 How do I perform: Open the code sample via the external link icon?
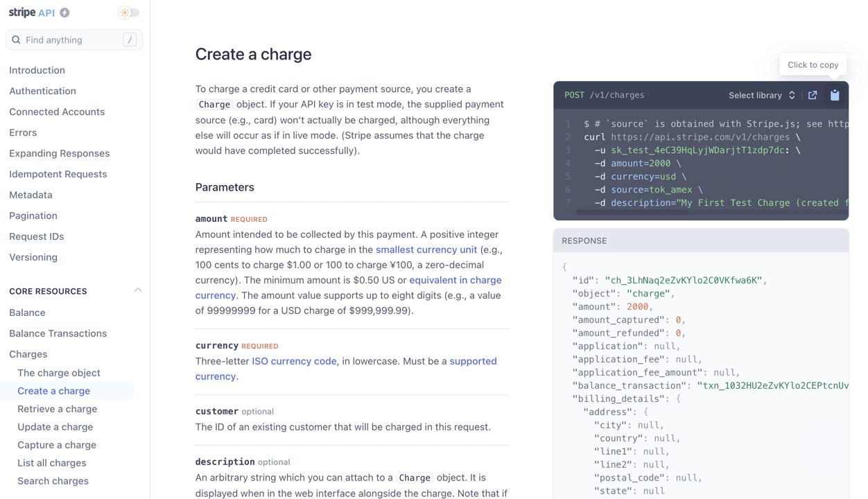813,95
